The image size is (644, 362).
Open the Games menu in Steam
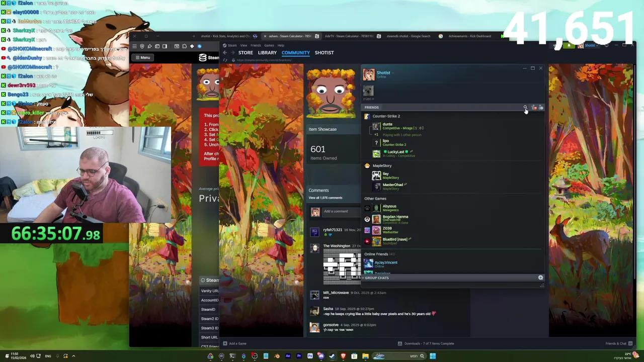(269, 45)
